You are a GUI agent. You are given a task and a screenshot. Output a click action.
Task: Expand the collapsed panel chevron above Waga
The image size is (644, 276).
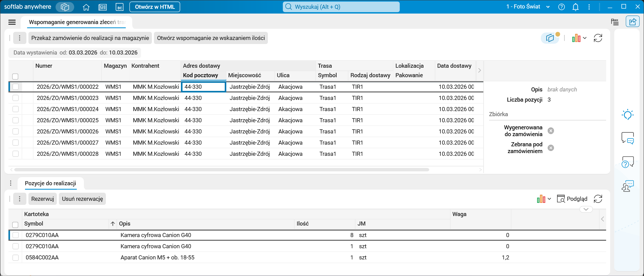click(x=586, y=209)
